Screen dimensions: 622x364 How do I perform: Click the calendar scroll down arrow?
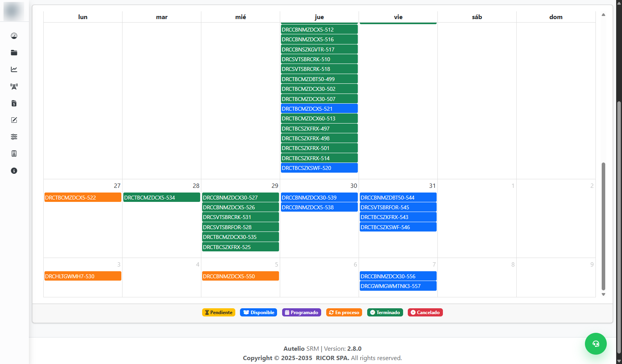(603, 295)
